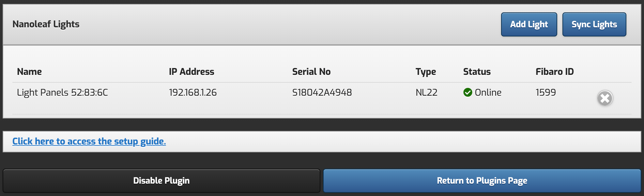Disable the Nanoleaf plugin
This screenshot has width=644, height=196.
161,181
